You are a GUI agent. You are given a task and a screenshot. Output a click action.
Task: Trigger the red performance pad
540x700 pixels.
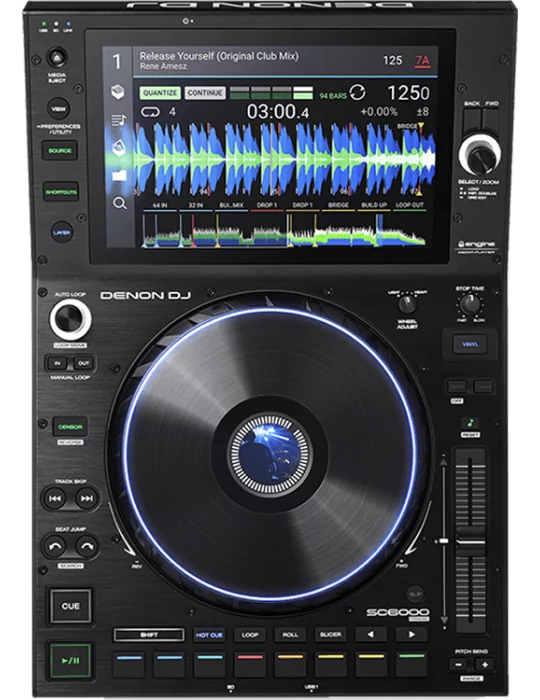[249, 665]
